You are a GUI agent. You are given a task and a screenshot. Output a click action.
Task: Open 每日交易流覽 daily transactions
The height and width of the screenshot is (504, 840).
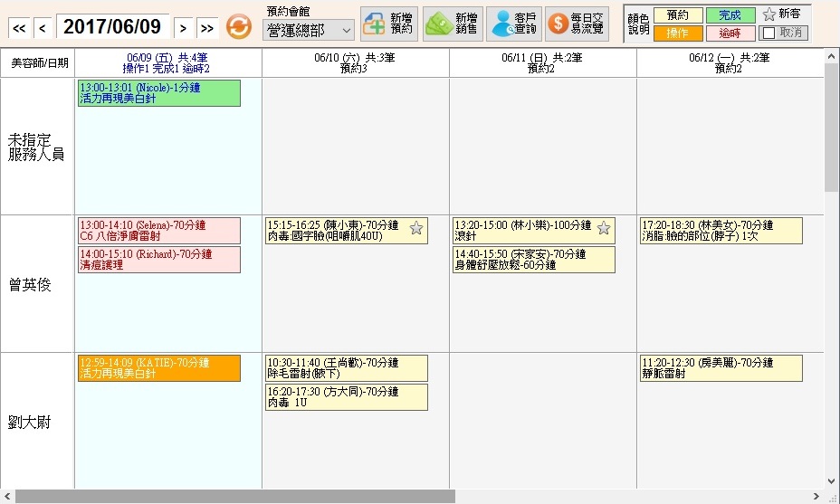pos(578,24)
